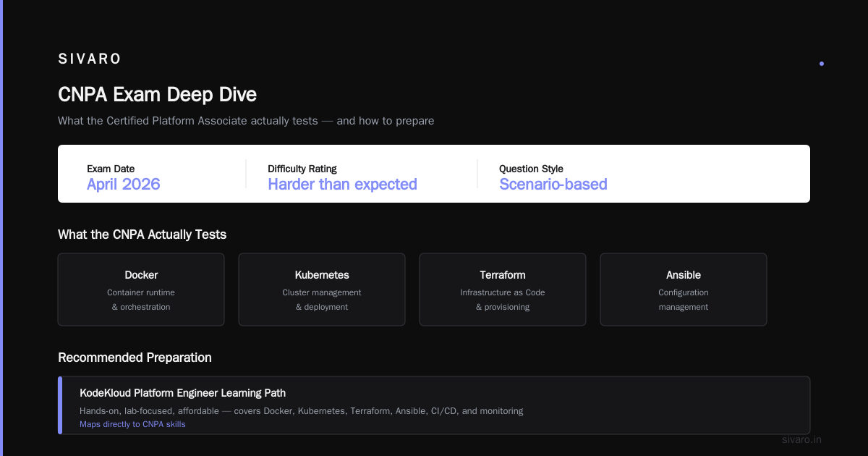868x456 pixels.
Task: Click the Configuration management description
Action: (x=684, y=300)
